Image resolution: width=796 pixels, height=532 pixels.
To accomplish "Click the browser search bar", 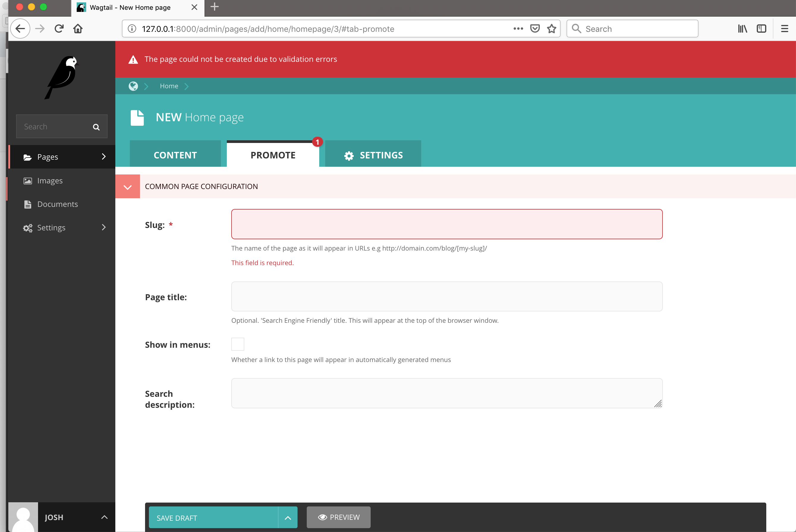I will [633, 29].
